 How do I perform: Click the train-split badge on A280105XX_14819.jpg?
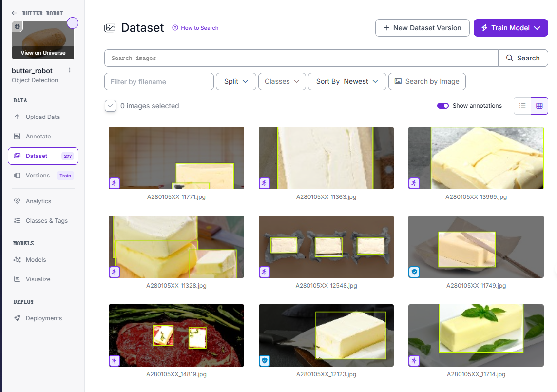[114, 361]
